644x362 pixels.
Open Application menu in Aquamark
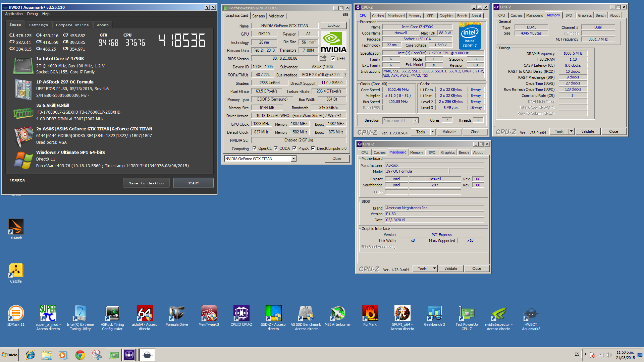14,14
